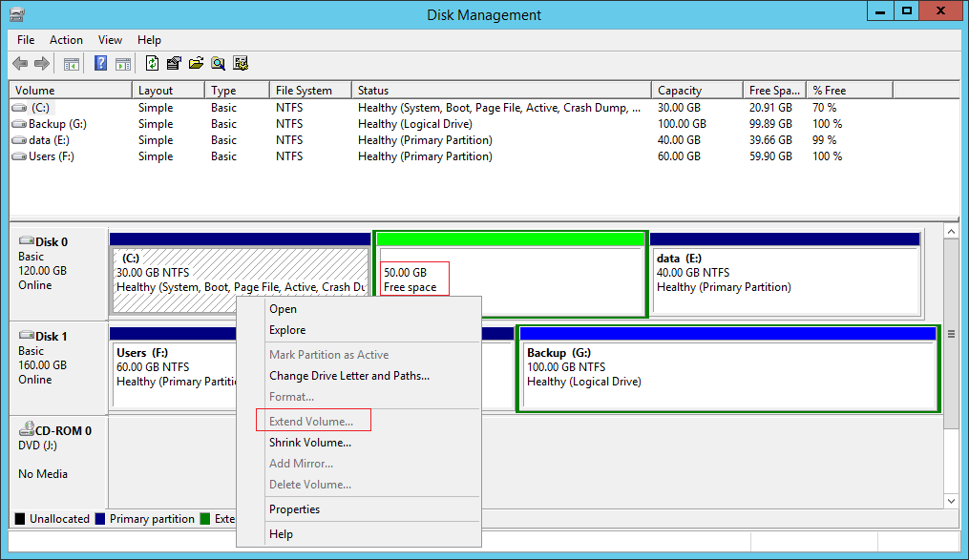Open Help via the blue question mark icon
The height and width of the screenshot is (560, 969).
tap(100, 63)
